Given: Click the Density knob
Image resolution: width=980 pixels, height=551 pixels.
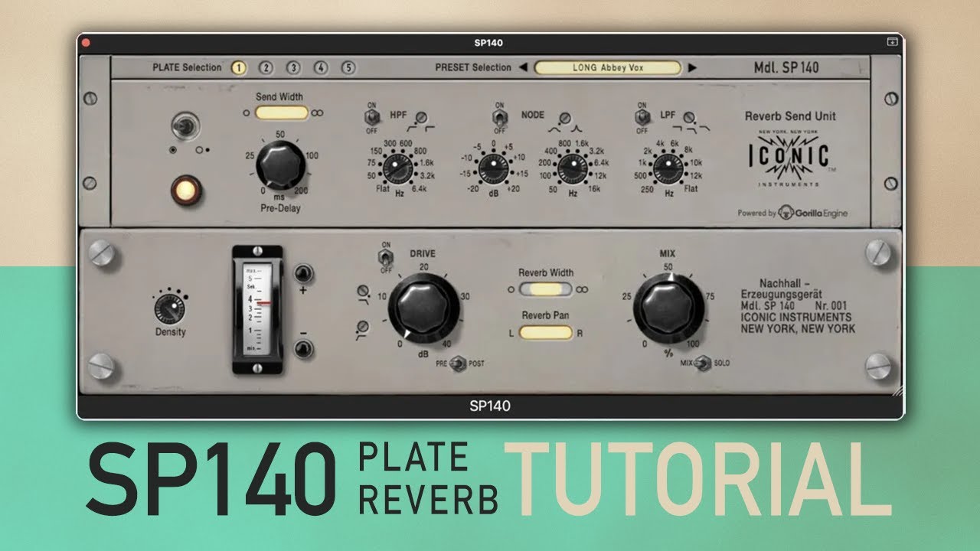Looking at the screenshot, I should [169, 308].
